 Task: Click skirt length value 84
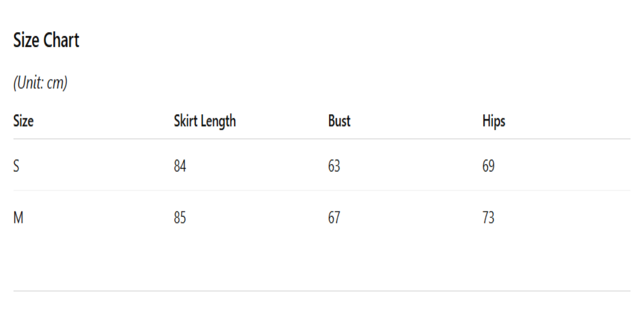[x=180, y=167]
